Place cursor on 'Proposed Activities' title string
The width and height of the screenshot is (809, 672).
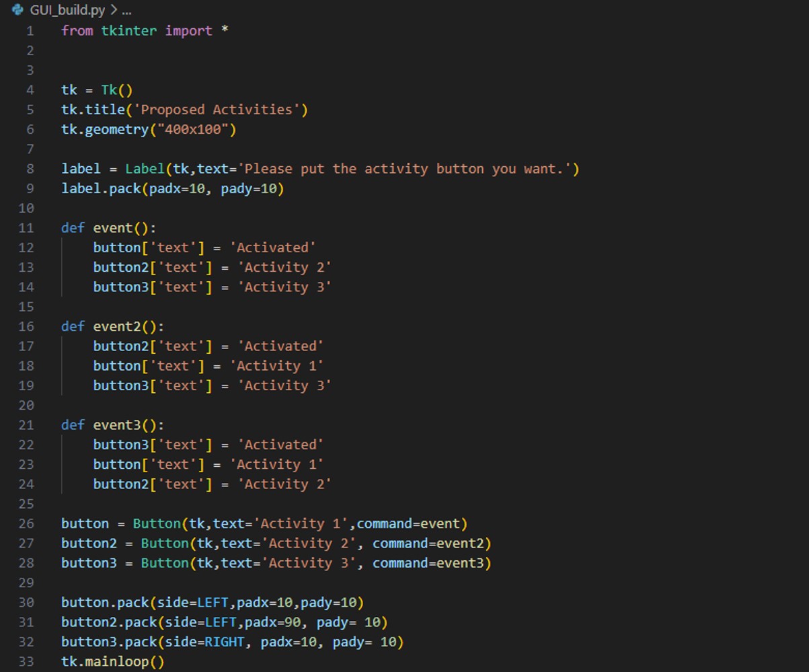click(x=217, y=110)
